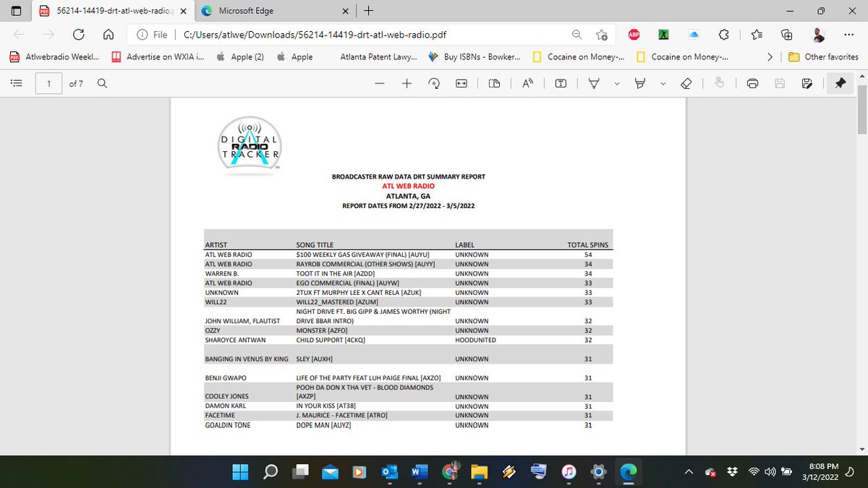Select the Draw pen tool
Image resolution: width=868 pixels, height=488 pixels.
click(x=594, y=83)
